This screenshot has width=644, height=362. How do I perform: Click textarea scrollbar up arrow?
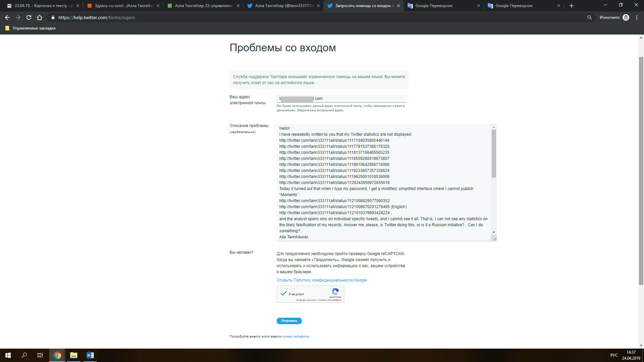pyautogui.click(x=494, y=127)
